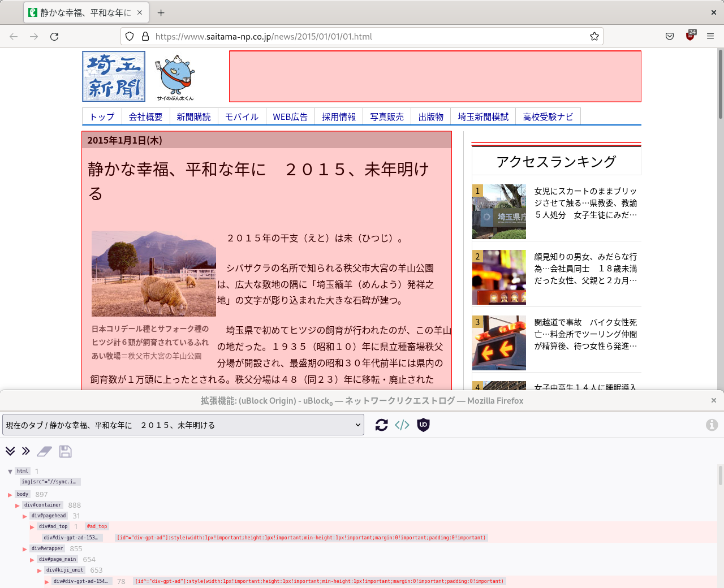Open the 写真販売 menu item
Image resolution: width=724 pixels, height=588 pixels.
[387, 116]
